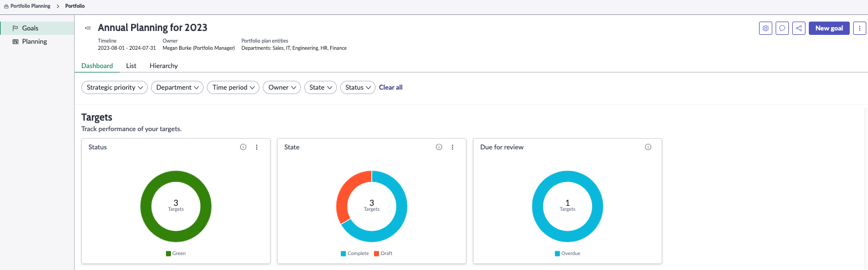Open the comments speech bubble icon

point(782,28)
